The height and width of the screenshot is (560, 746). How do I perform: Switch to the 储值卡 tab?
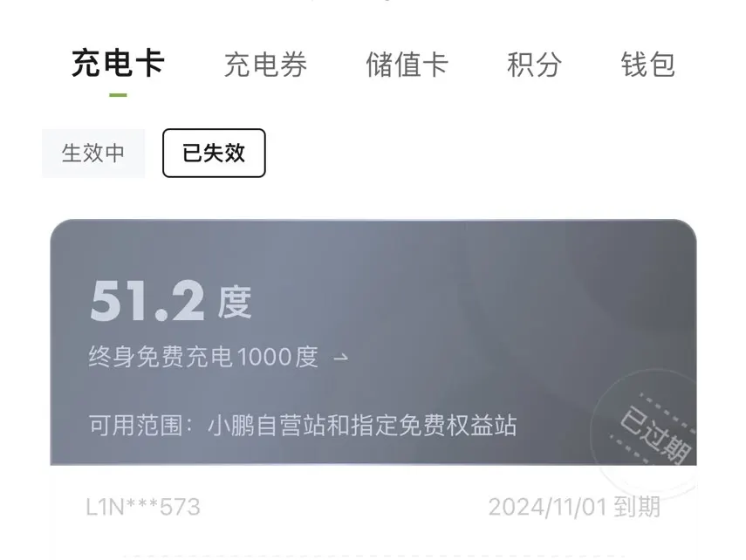point(407,65)
